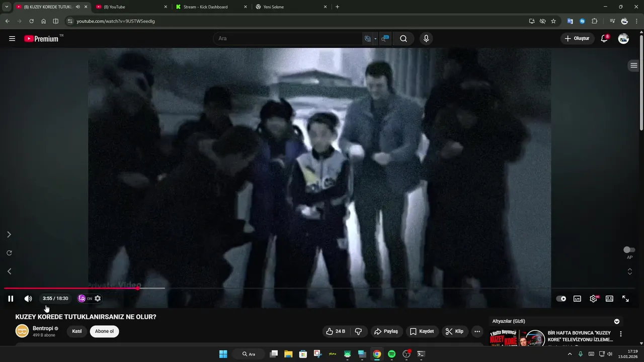The width and height of the screenshot is (644, 362).
Task: Go back to previous page
Action: [7, 21]
